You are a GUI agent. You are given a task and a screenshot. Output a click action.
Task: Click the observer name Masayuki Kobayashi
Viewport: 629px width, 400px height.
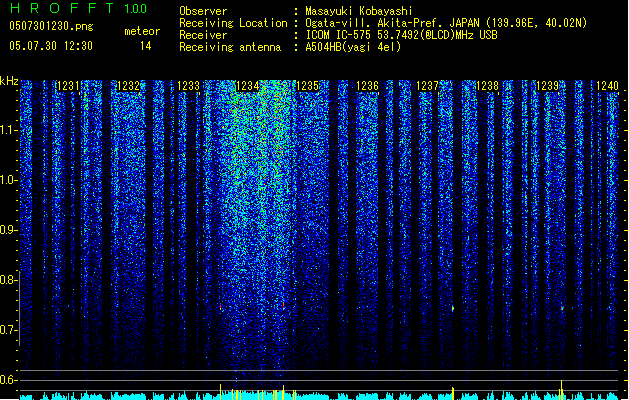tap(359, 11)
